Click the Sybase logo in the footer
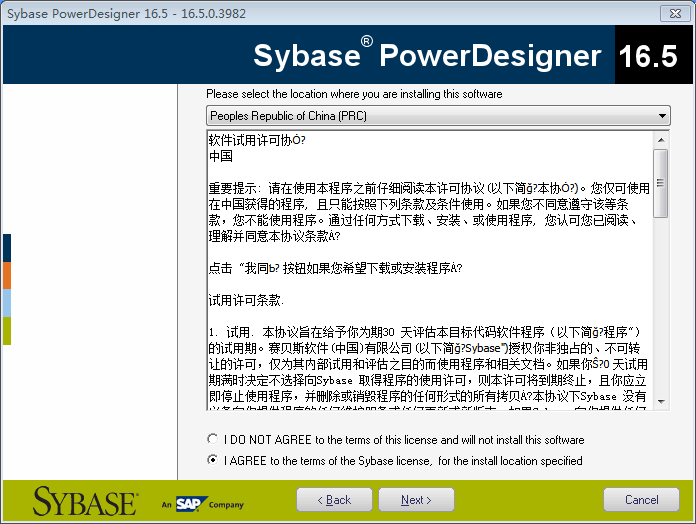 tap(85, 501)
